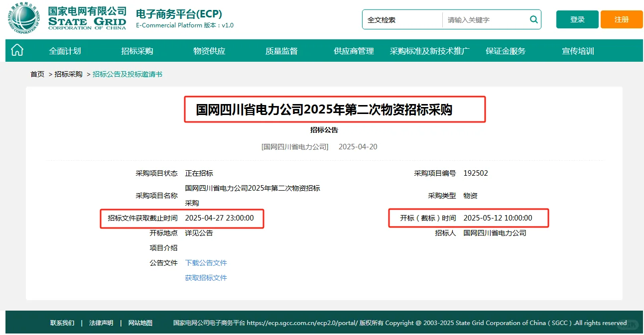Click the 招标公告及投标邀请书 breadcrumb link
This screenshot has height=335, width=644.
[x=128, y=73]
